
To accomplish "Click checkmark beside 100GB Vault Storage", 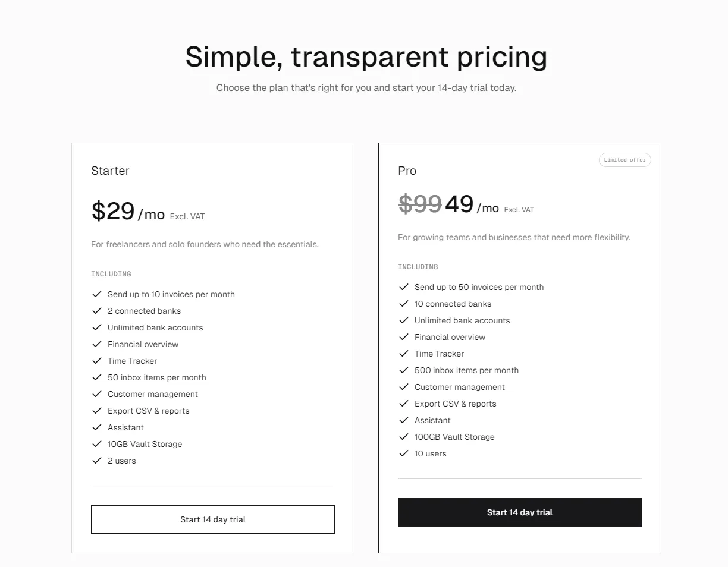I will 404,437.
